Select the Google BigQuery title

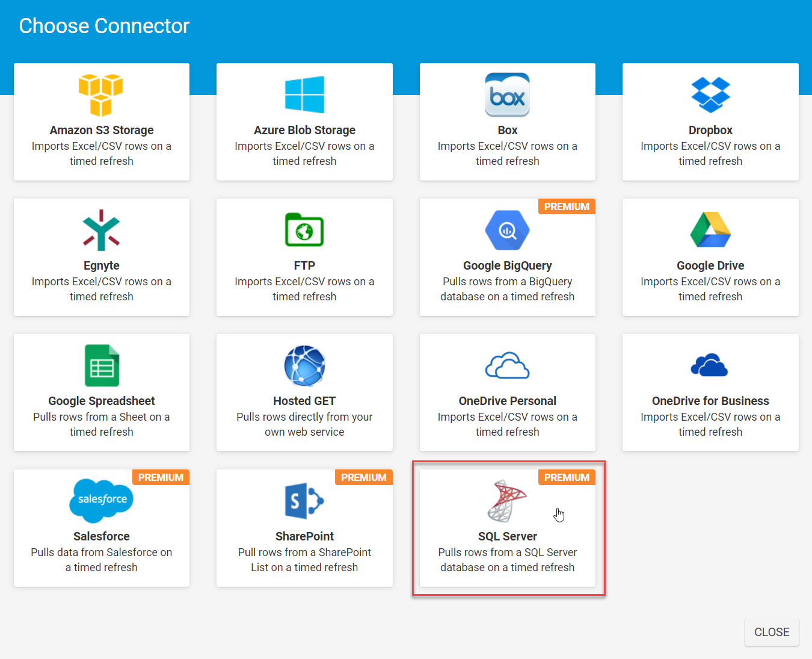pyautogui.click(x=508, y=265)
